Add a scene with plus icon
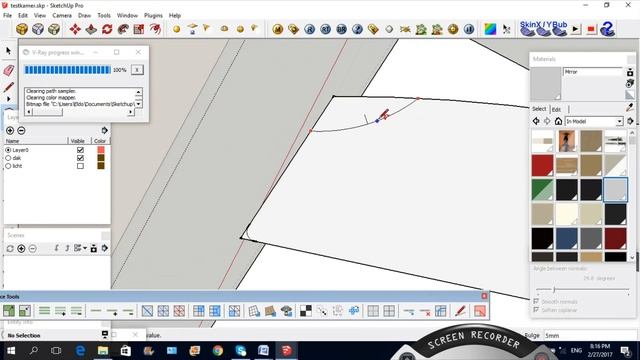 click(x=21, y=249)
